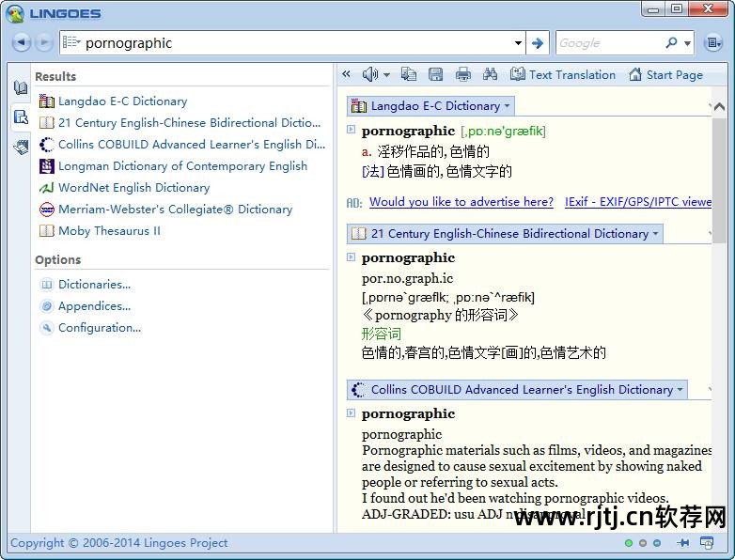The height and width of the screenshot is (560, 735).
Task: Select Moby Thesaurus II result
Action: (x=109, y=230)
